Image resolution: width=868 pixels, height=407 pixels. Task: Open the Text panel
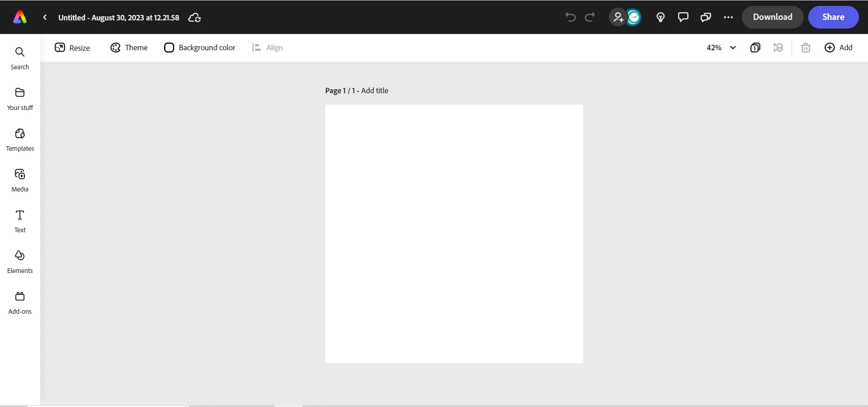pyautogui.click(x=20, y=221)
